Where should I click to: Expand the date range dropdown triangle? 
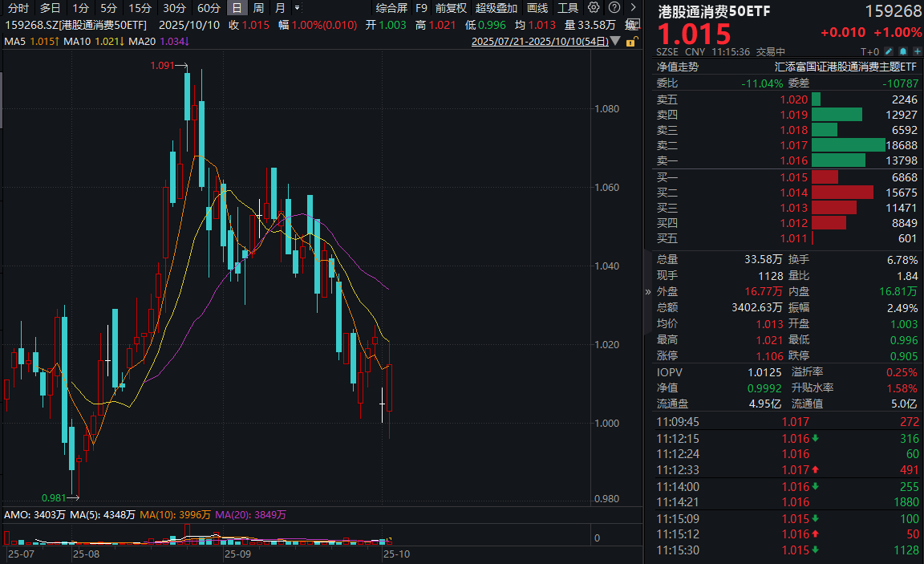click(x=615, y=40)
